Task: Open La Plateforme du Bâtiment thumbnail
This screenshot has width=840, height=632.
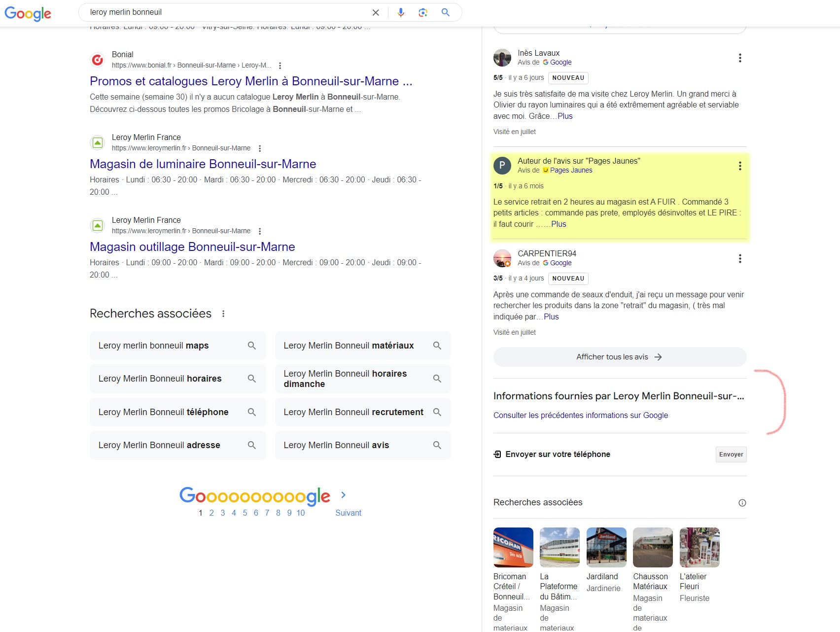Action: pyautogui.click(x=560, y=547)
